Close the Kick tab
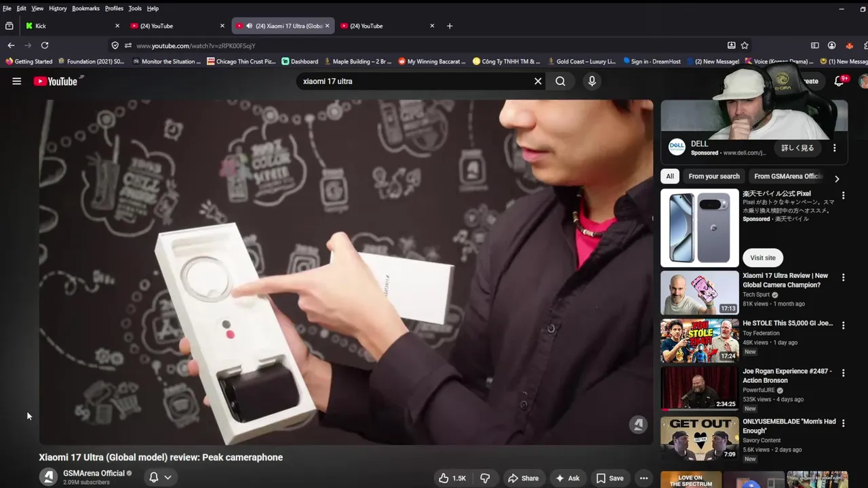The height and width of the screenshot is (488, 868). pyautogui.click(x=117, y=26)
